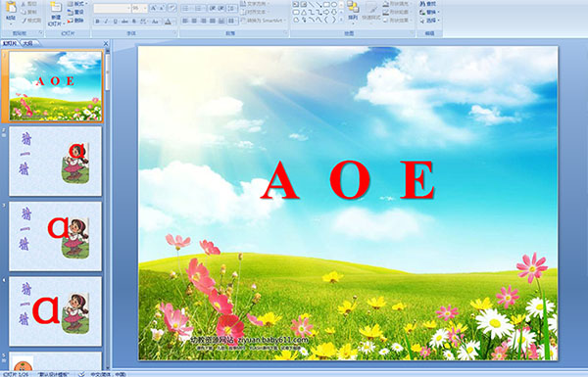Click the Shape Outline color button
The height and width of the screenshot is (377, 588).
click(398, 12)
